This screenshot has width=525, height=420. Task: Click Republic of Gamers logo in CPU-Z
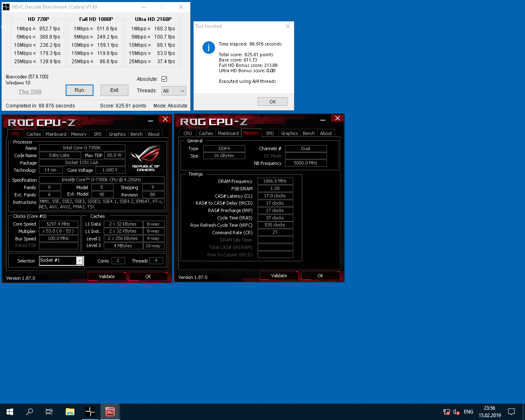coord(146,159)
